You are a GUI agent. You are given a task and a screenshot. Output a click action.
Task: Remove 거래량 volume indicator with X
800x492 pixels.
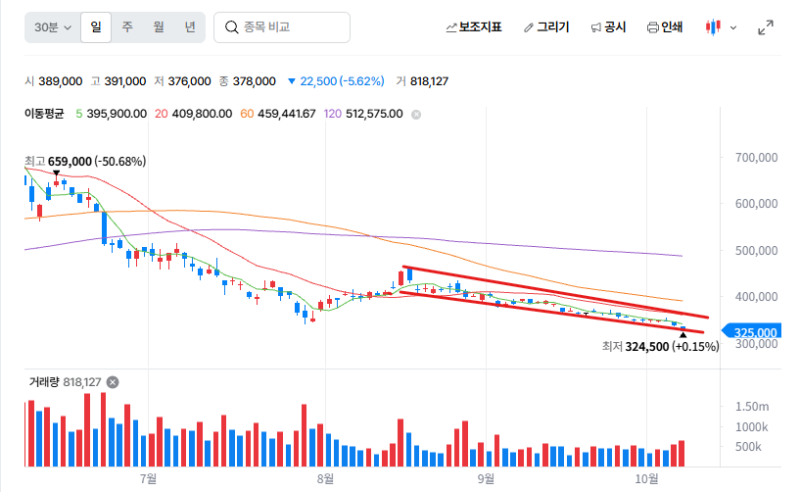[113, 382]
